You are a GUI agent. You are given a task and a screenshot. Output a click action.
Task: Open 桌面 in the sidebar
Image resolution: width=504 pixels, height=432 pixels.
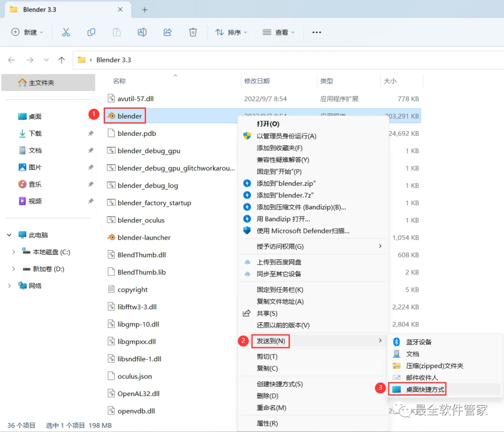pyautogui.click(x=35, y=117)
